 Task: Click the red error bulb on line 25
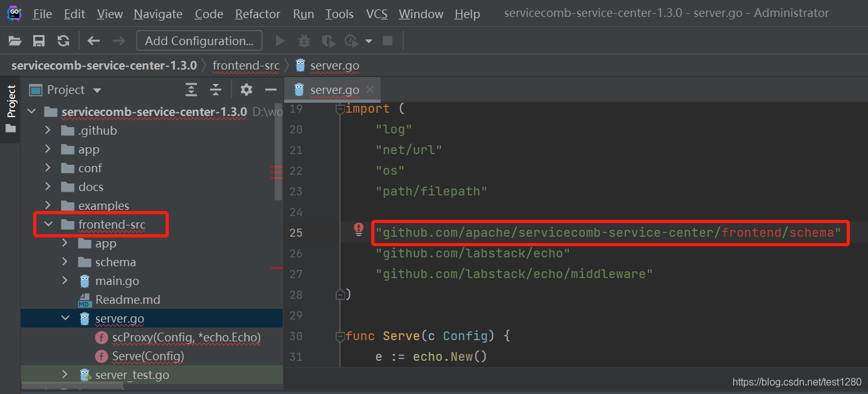(x=359, y=229)
